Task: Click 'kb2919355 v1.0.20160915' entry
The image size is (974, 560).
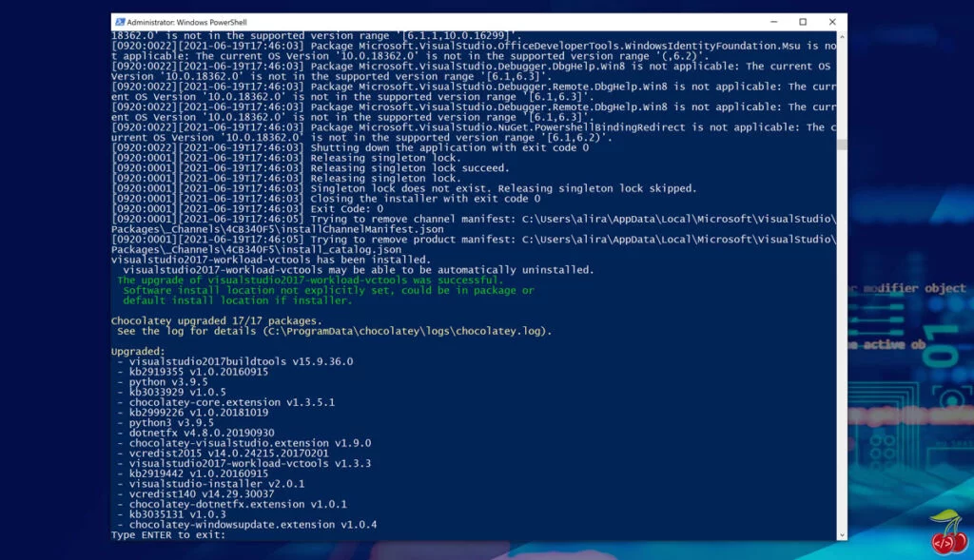Action: click(x=199, y=372)
